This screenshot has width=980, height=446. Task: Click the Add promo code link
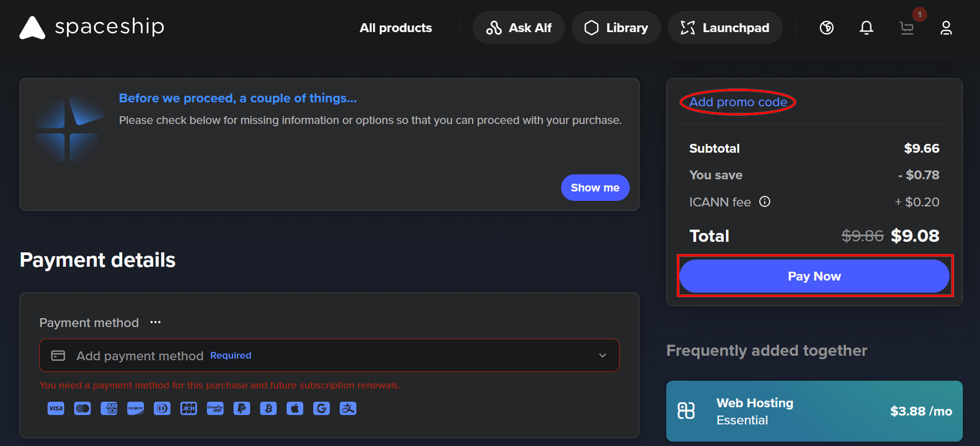(x=738, y=102)
